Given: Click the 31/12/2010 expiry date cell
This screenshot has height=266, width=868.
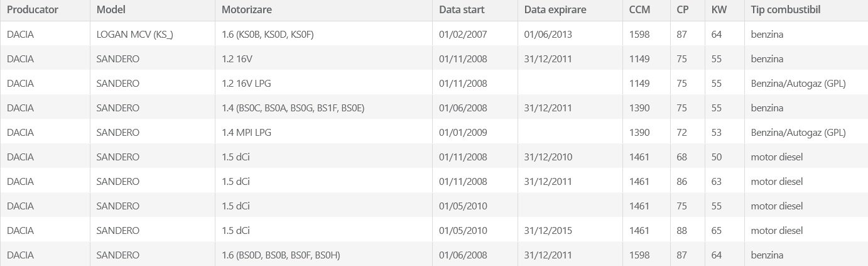Looking at the screenshot, I should [x=548, y=157].
